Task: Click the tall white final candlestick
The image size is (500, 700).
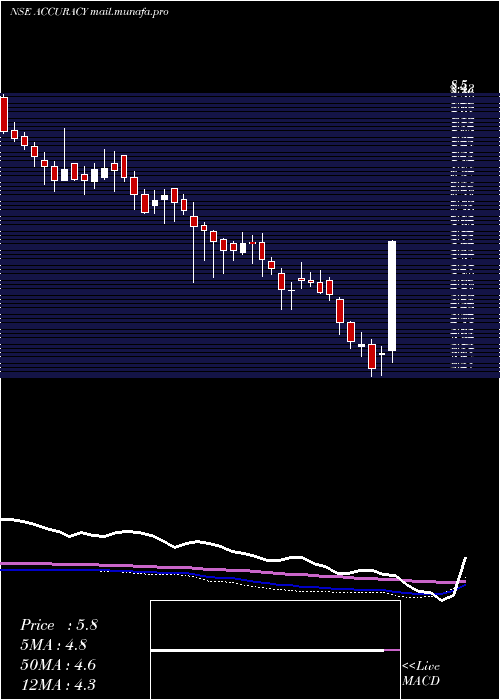Action: [x=392, y=296]
